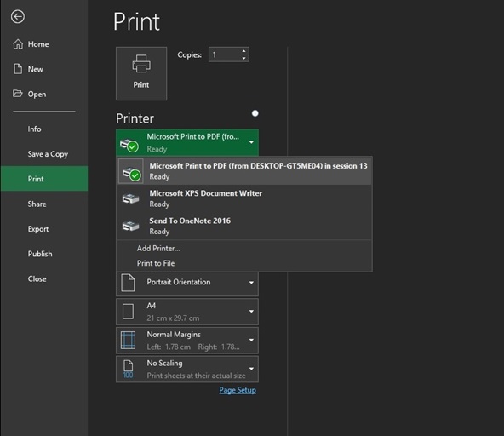Click Close in the sidebar

click(x=44, y=278)
